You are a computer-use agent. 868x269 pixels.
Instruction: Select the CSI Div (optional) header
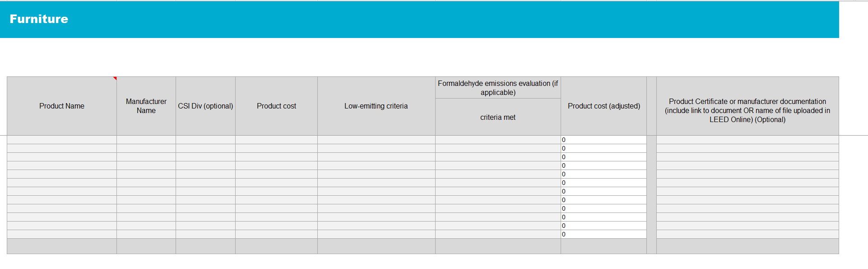click(205, 106)
